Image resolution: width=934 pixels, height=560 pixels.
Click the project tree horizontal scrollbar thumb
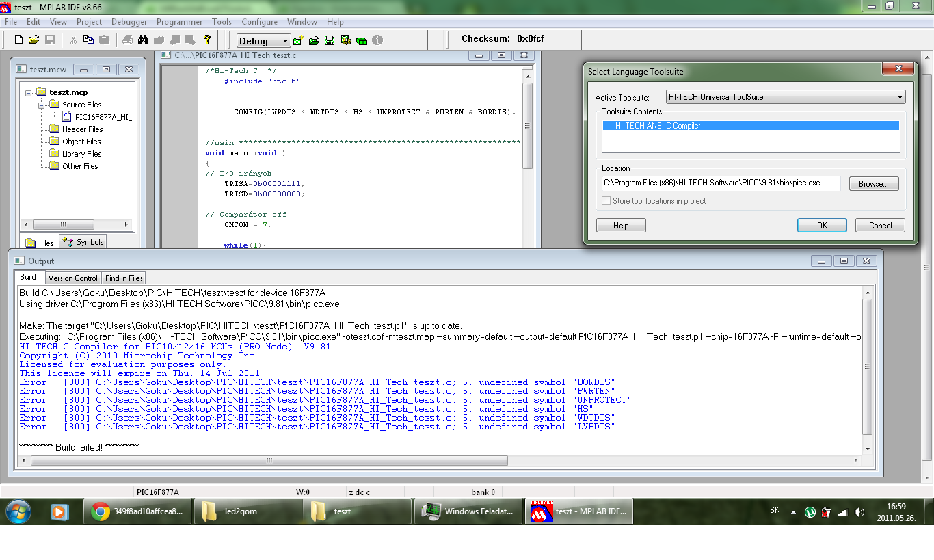pyautogui.click(x=63, y=224)
